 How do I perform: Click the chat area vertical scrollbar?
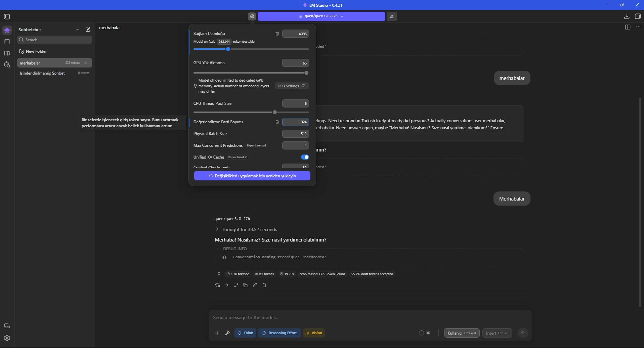(x=640, y=202)
